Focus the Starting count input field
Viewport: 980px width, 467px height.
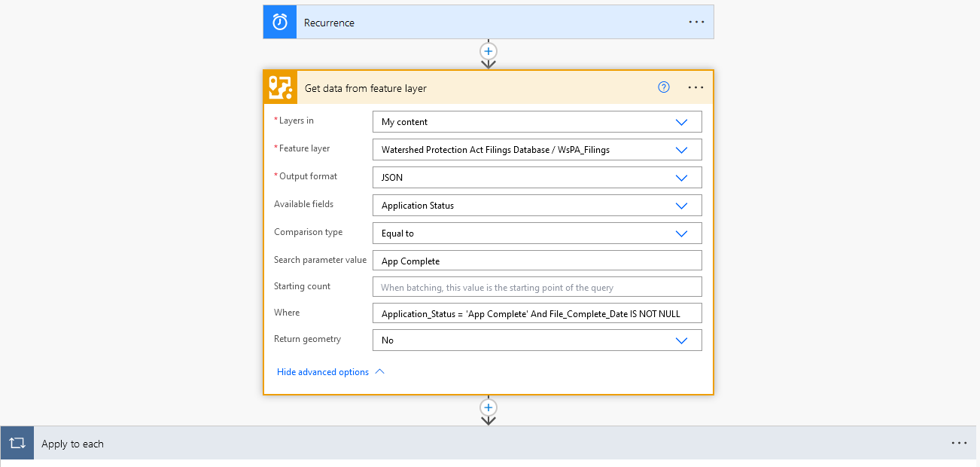pyautogui.click(x=537, y=287)
